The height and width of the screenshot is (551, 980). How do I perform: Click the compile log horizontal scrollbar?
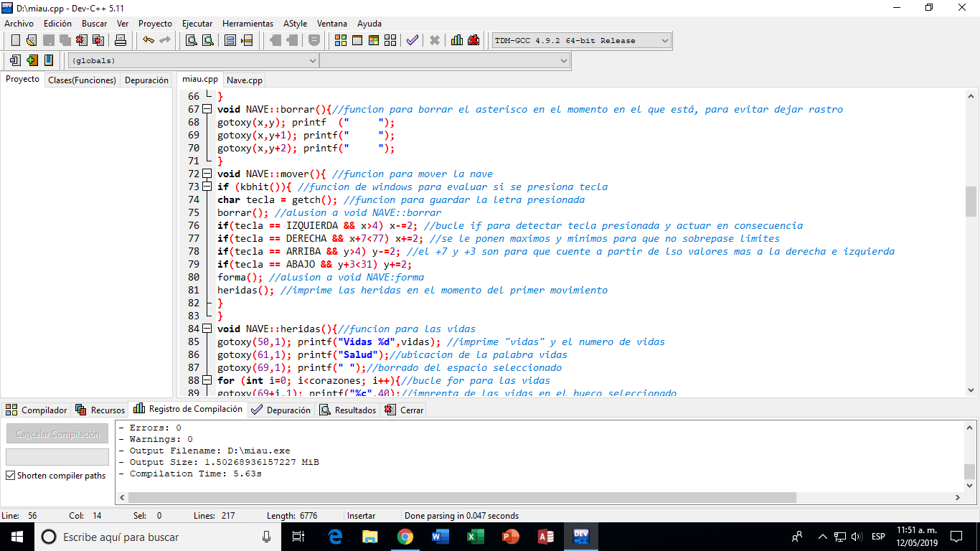click(463, 497)
